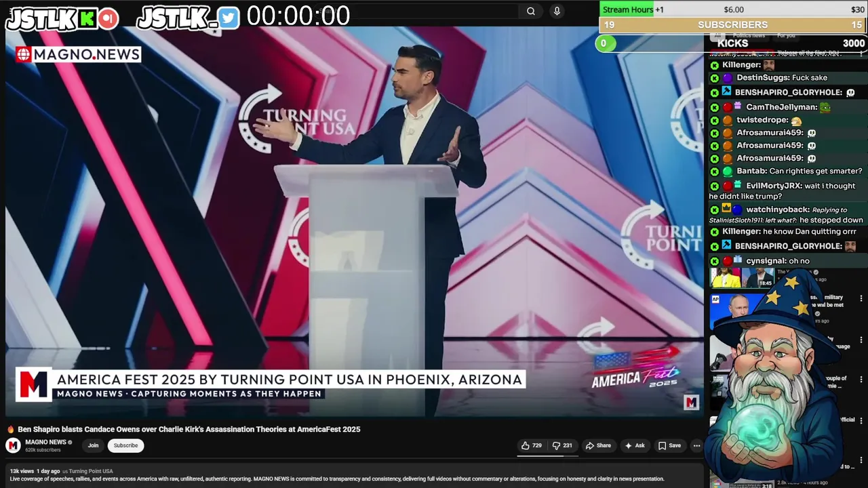868x488 pixels.
Task: Select the 'For you' filter chip
Action: click(x=786, y=35)
